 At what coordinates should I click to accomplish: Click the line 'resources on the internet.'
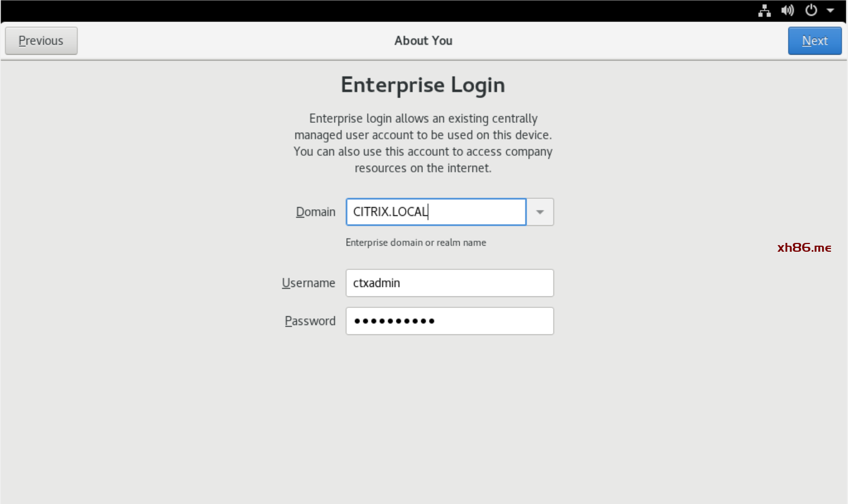[423, 168]
